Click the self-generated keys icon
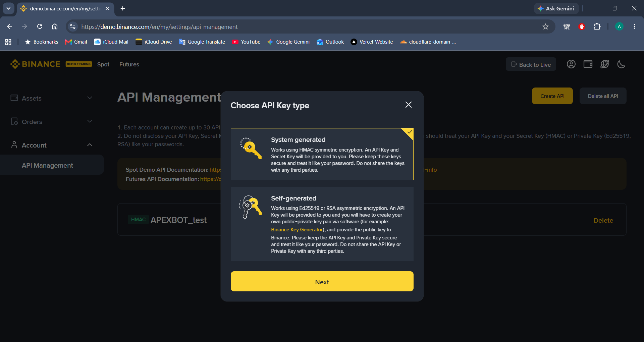The width and height of the screenshot is (644, 342). [250, 207]
